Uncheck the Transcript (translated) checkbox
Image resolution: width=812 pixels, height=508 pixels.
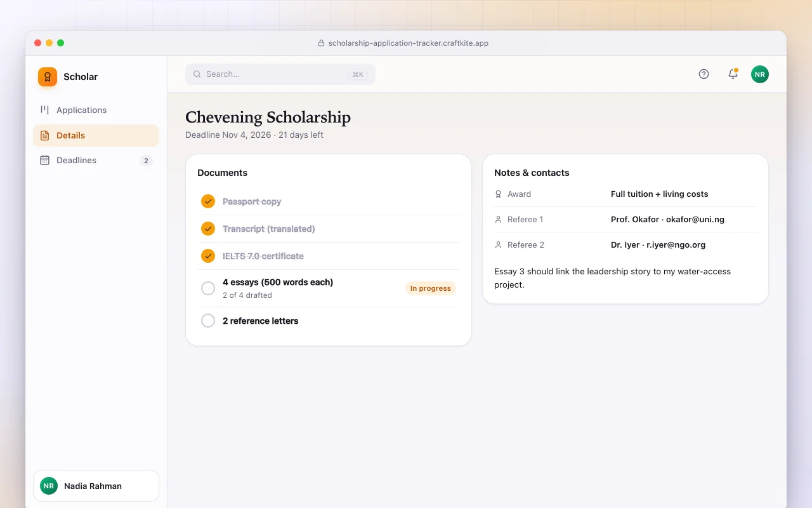(208, 229)
